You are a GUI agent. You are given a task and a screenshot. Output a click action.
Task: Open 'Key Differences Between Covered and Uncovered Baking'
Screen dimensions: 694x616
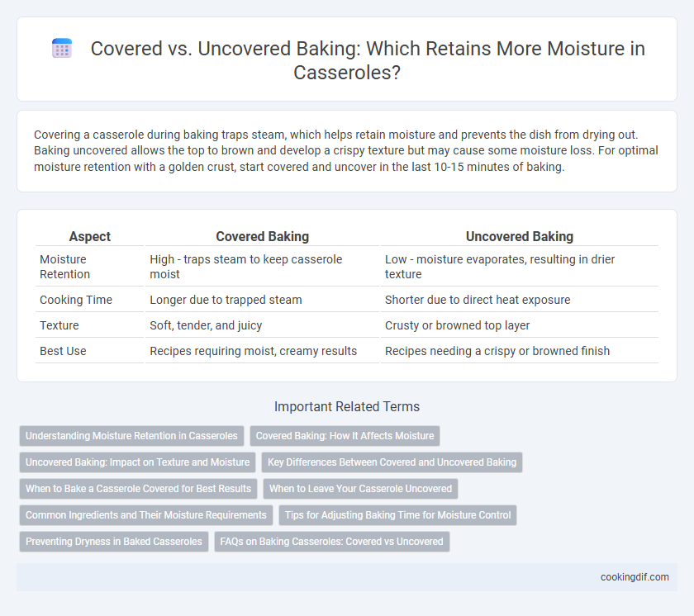tap(392, 462)
